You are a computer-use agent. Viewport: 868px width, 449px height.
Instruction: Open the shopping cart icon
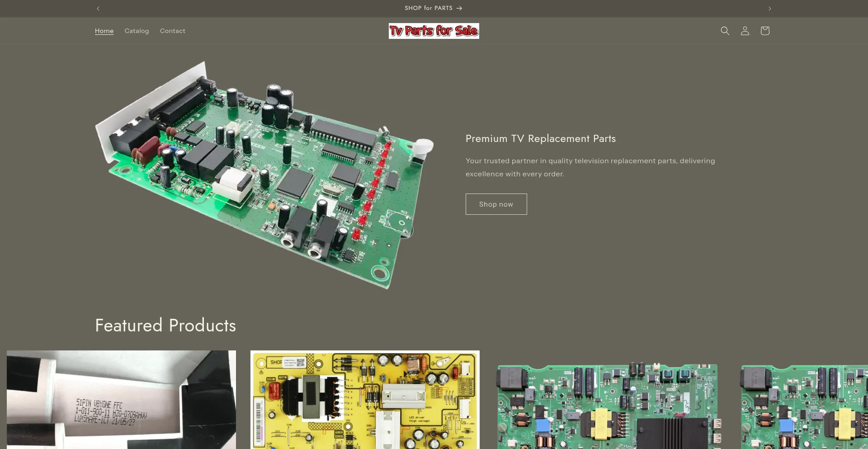pyautogui.click(x=764, y=31)
